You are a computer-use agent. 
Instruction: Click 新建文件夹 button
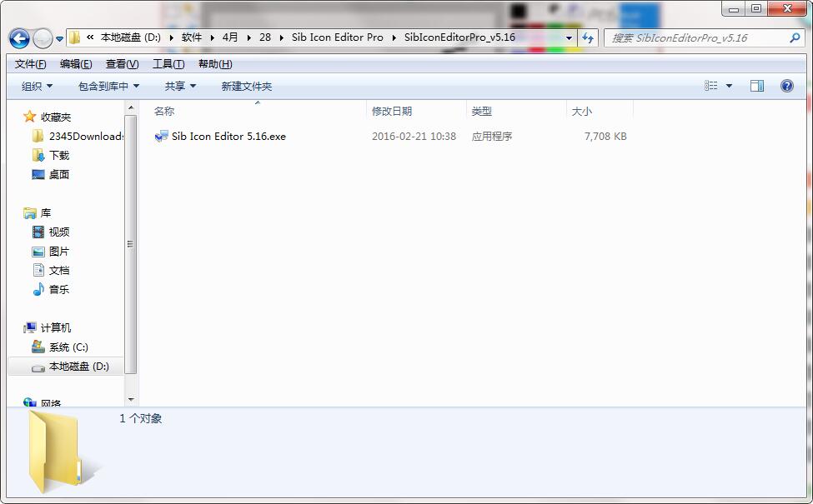(247, 86)
